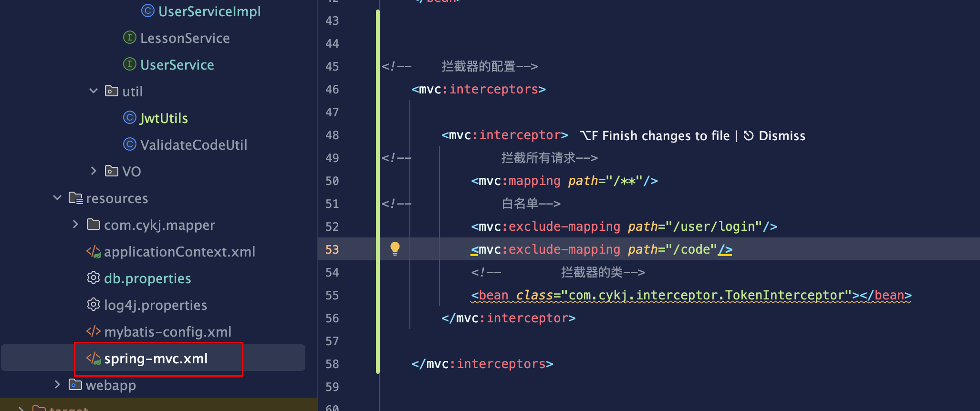Click the exclude-mapping "/user/login" line
Viewport: 980px width, 411px height.
pos(624,226)
